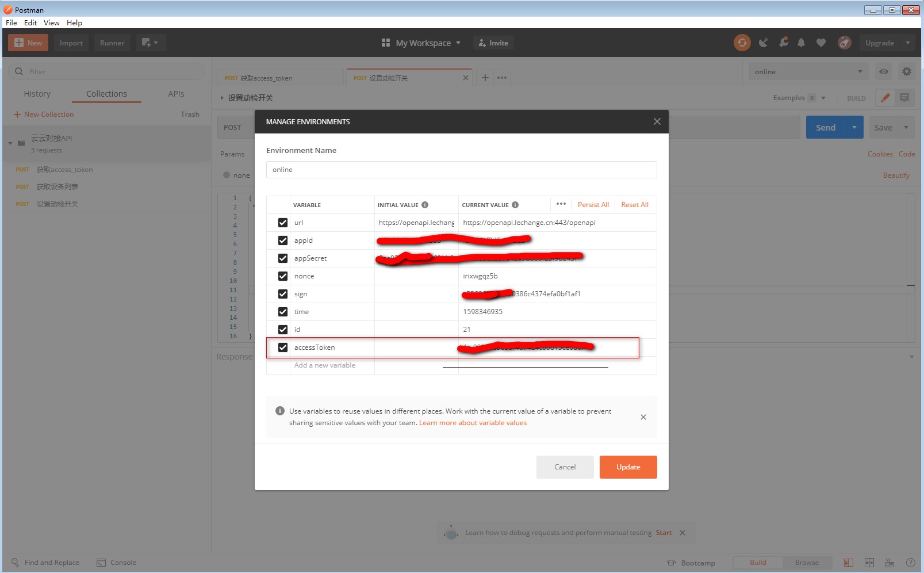Click the environment quick look eye icon
Viewport: 924px width, 573px height.
pyautogui.click(x=883, y=72)
